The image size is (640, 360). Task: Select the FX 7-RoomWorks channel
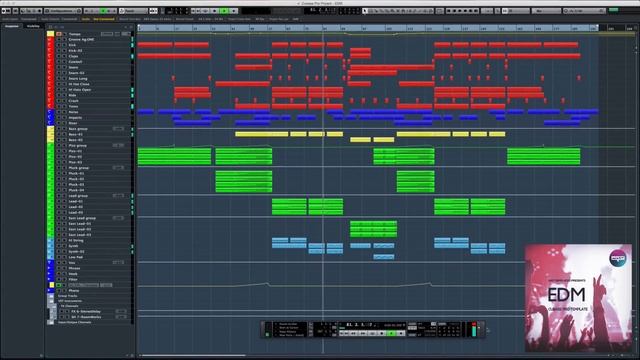pyautogui.click(x=87, y=317)
